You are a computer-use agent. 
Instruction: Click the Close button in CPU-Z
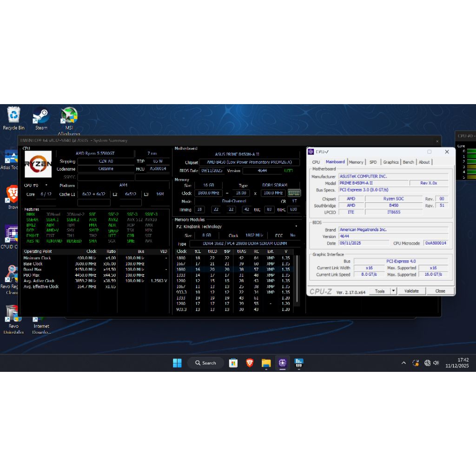(440, 291)
